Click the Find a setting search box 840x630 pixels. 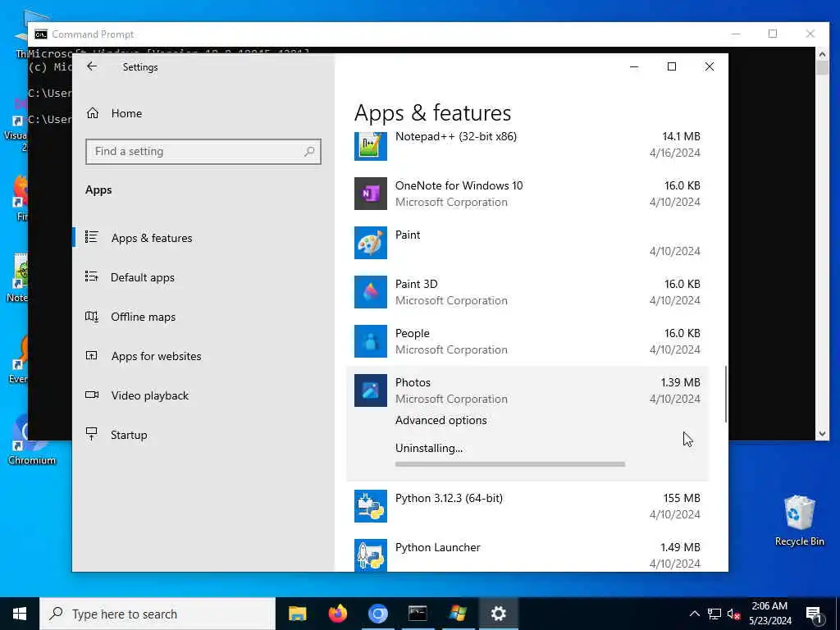click(203, 152)
